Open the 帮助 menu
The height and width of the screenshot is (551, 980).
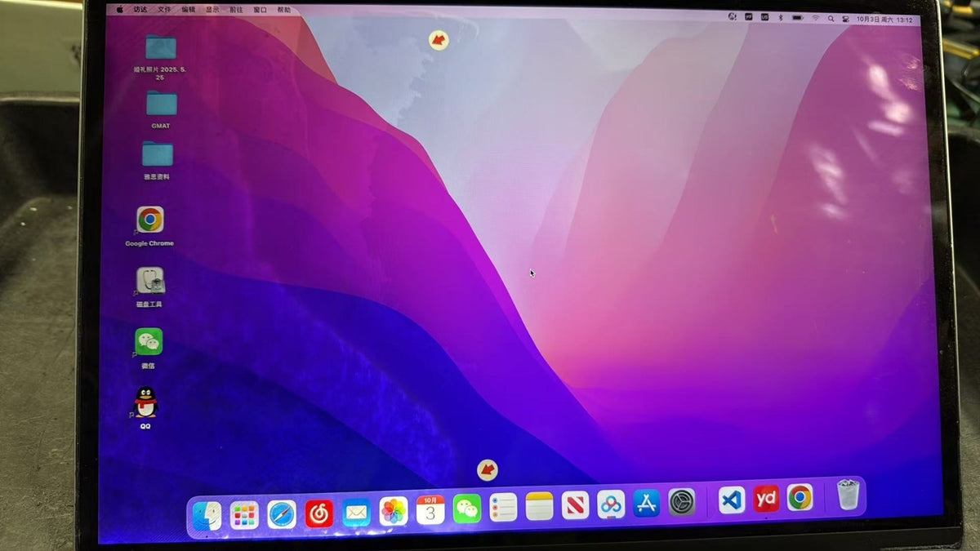(283, 11)
